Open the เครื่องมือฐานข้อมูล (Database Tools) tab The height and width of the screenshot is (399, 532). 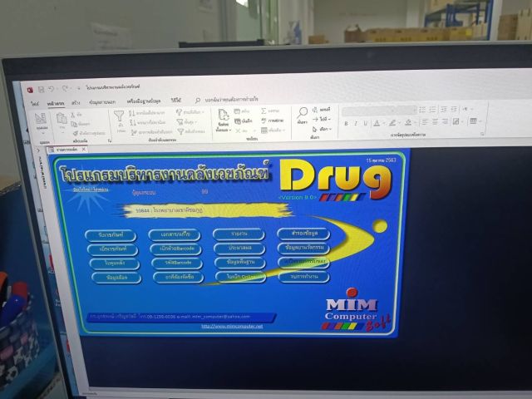click(144, 101)
